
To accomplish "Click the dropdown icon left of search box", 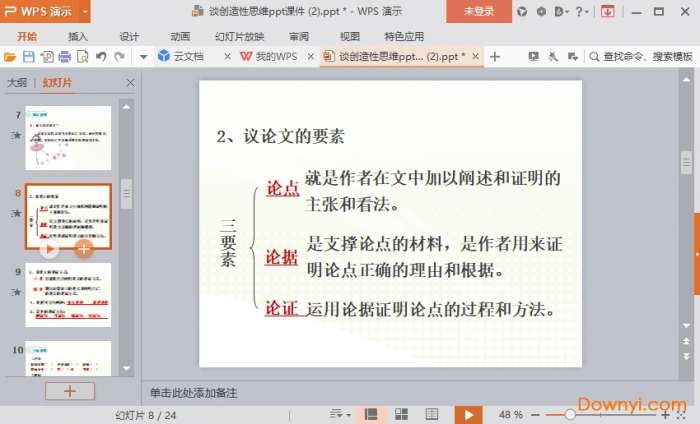I will pyautogui.click(x=573, y=57).
